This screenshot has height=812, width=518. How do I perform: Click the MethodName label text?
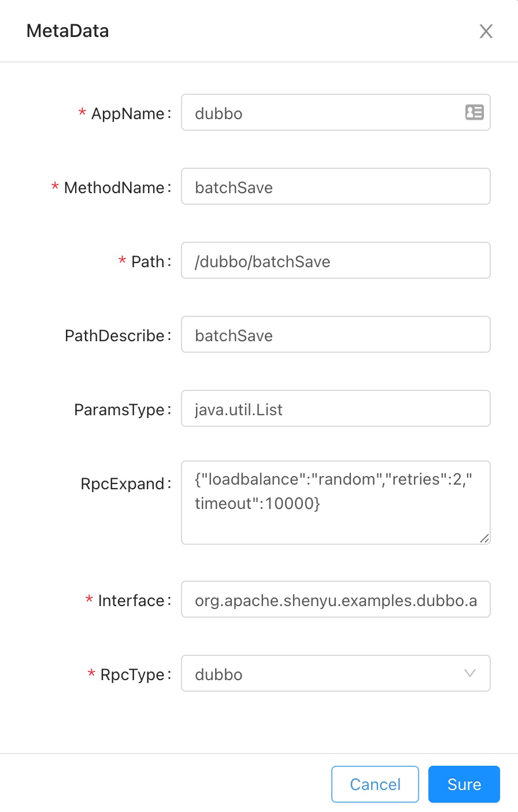[114, 187]
